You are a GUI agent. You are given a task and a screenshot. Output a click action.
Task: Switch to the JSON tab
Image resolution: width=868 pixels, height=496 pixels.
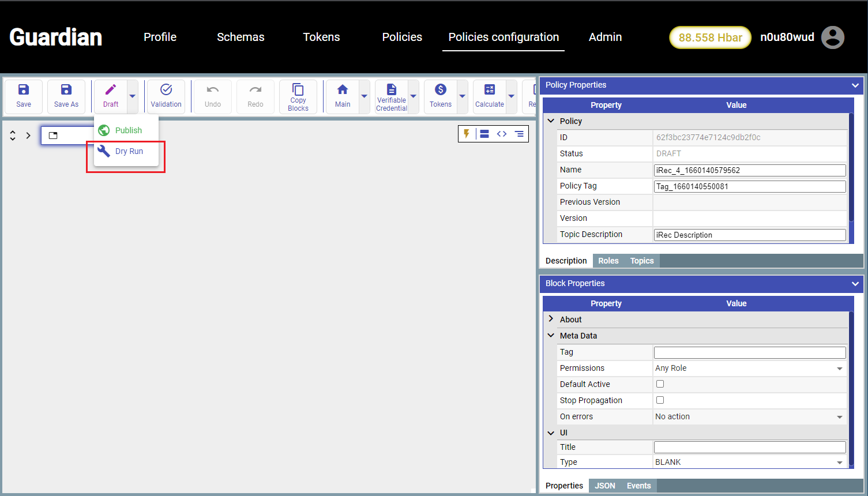(x=605, y=486)
